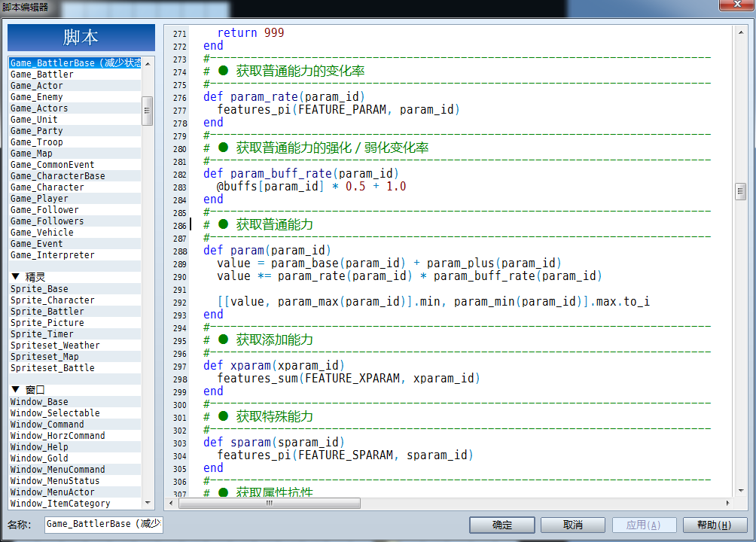
Task: Select Game_Enemy from the list
Action: [x=76, y=97]
